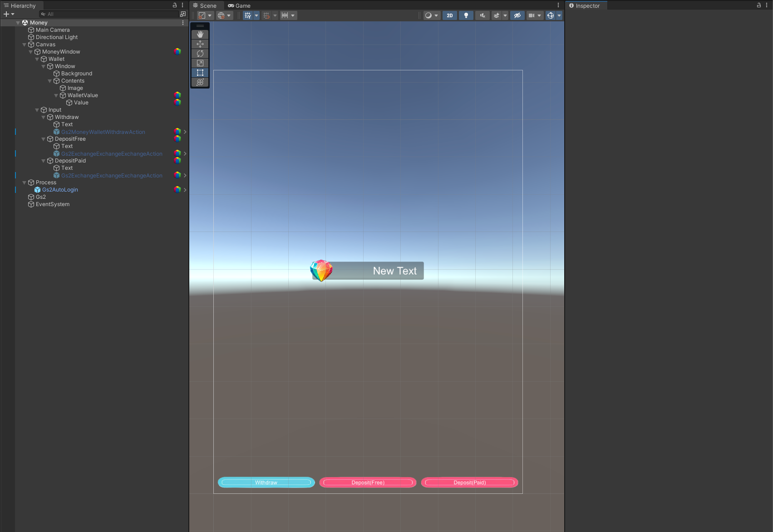Open Inspector panel more options menu
773x532 pixels.
point(767,5)
